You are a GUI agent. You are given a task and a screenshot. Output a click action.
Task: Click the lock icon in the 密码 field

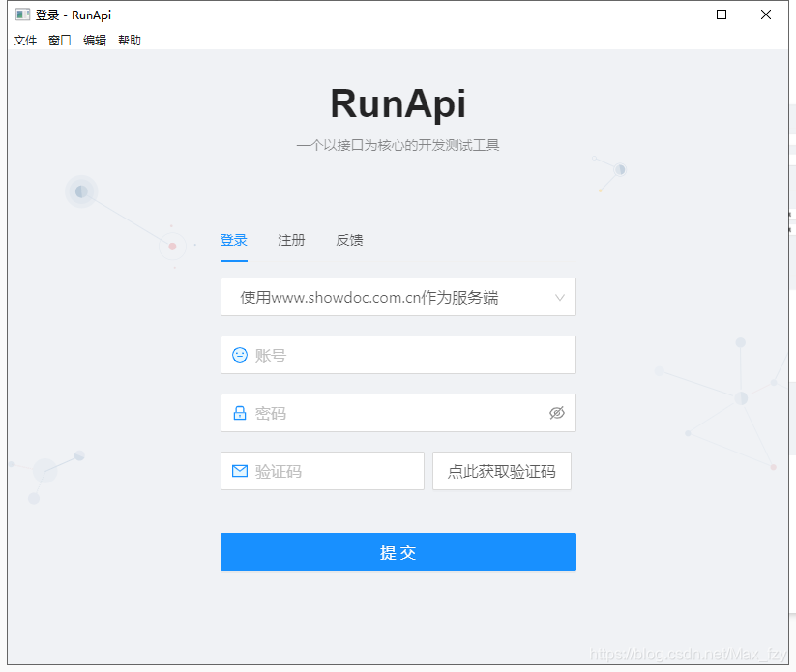click(x=239, y=413)
